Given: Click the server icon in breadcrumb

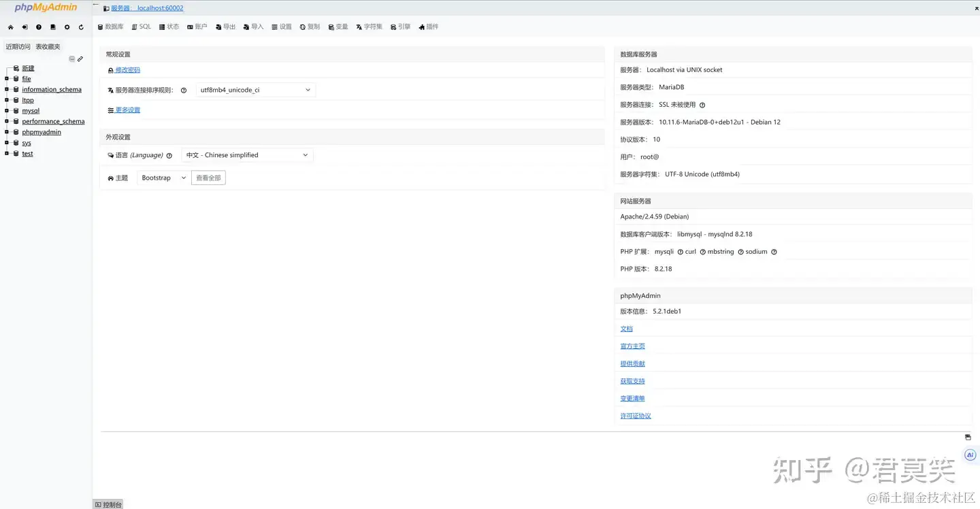Looking at the screenshot, I should click(106, 9).
